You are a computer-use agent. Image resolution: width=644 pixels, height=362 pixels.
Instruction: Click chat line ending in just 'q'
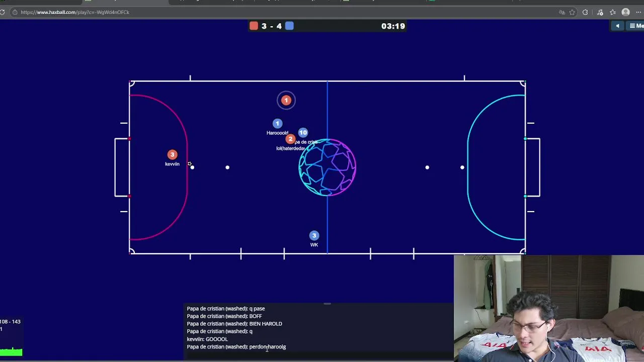click(219, 331)
